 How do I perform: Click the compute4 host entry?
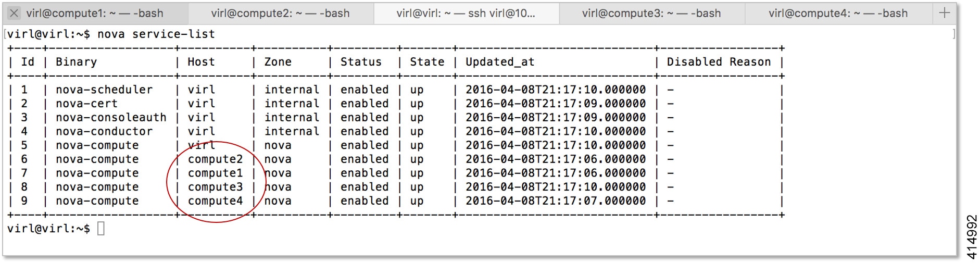[215, 201]
